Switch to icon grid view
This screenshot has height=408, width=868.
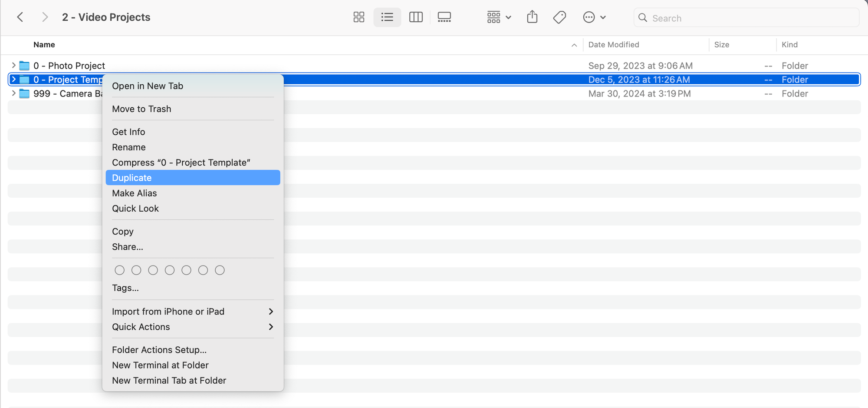click(x=358, y=17)
